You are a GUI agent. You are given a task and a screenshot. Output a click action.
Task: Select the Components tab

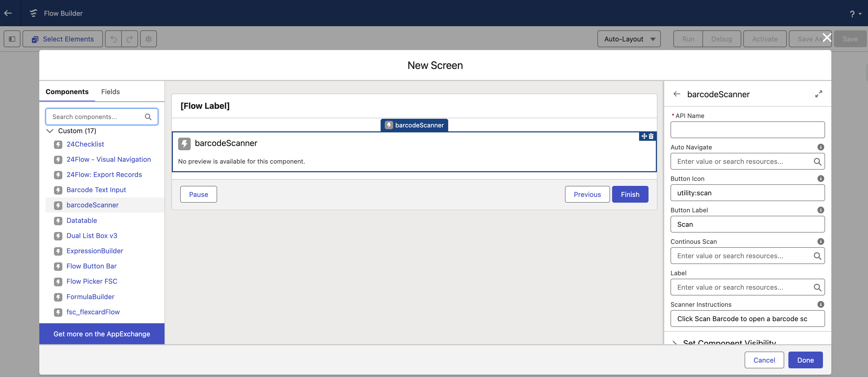pyautogui.click(x=67, y=92)
